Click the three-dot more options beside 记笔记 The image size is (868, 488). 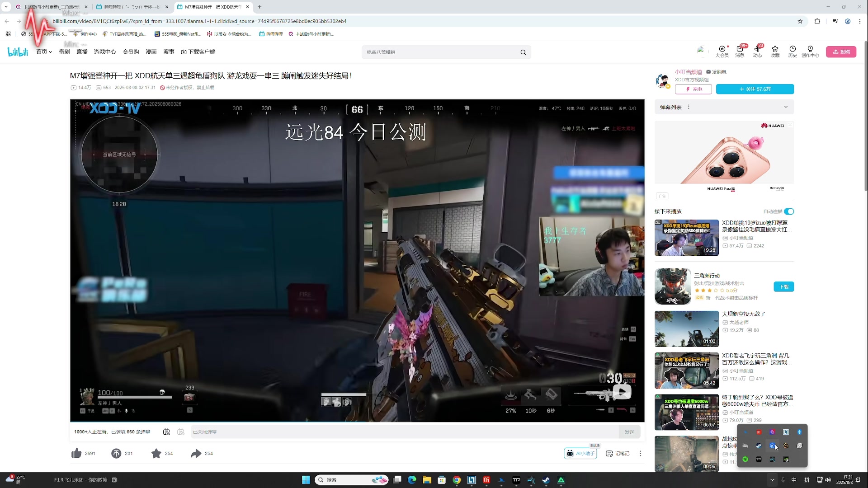click(640, 453)
